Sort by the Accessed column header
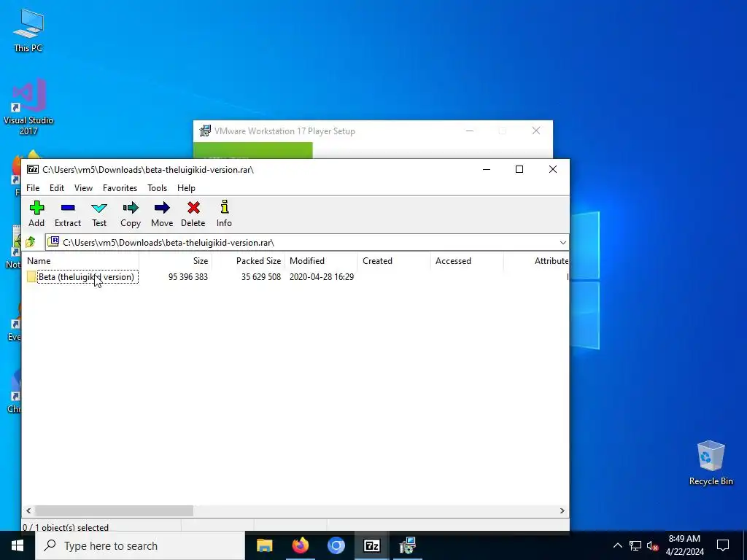Viewport: 747px width, 560px height. (467, 261)
